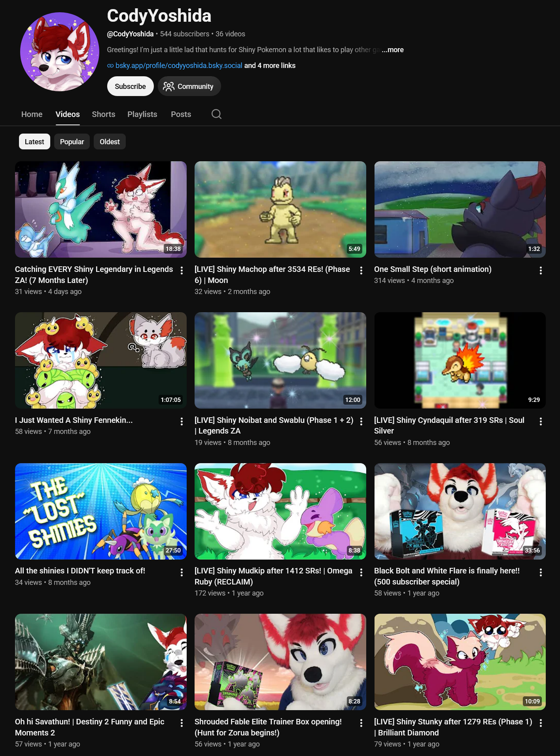Click the @CodyYoshida handle text

pos(130,34)
